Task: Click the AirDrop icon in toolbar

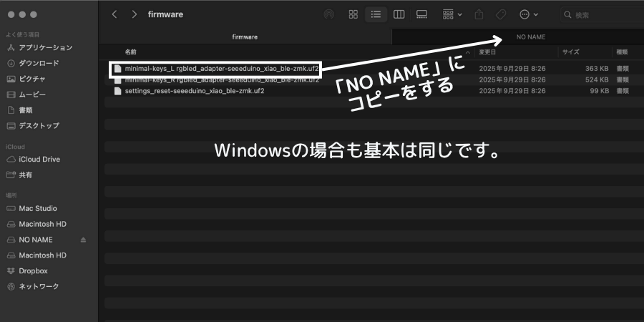Action: click(328, 14)
